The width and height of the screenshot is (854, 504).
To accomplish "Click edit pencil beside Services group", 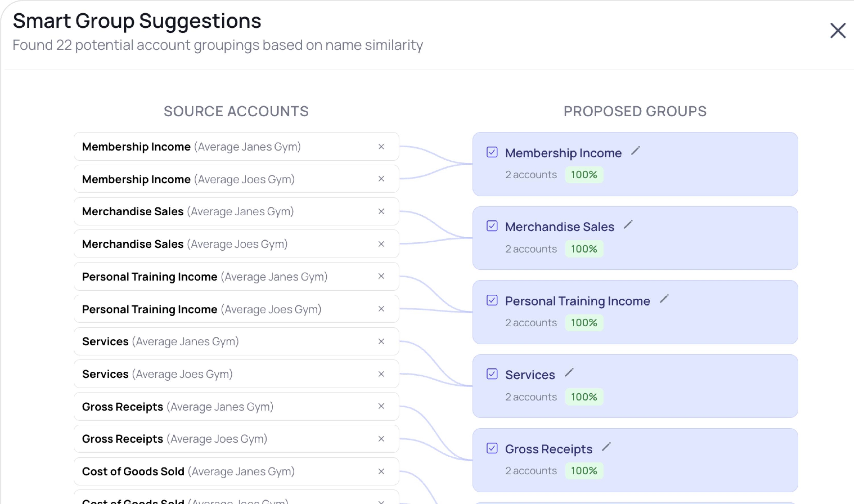I will click(569, 373).
